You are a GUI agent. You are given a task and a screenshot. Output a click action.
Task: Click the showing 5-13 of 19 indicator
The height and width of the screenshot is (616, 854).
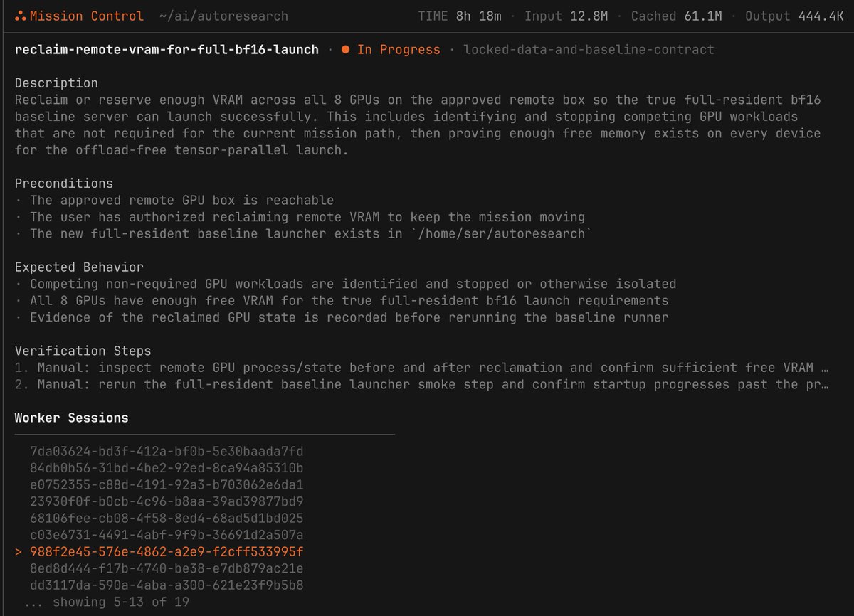pos(106,602)
